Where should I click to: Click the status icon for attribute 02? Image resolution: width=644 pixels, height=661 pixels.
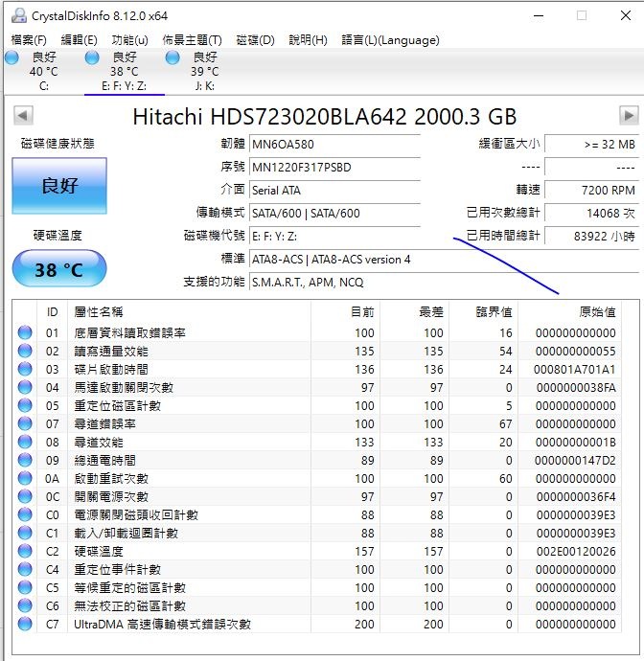coord(25,351)
